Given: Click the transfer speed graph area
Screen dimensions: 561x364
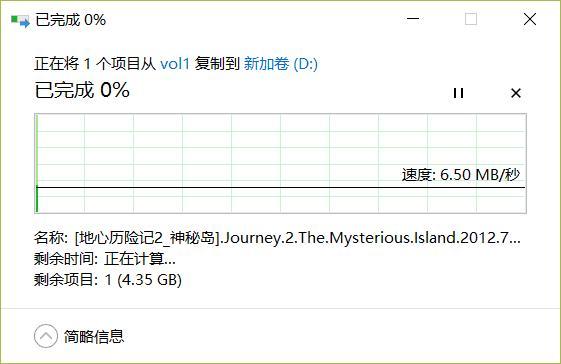Looking at the screenshot, I should click(280, 164).
